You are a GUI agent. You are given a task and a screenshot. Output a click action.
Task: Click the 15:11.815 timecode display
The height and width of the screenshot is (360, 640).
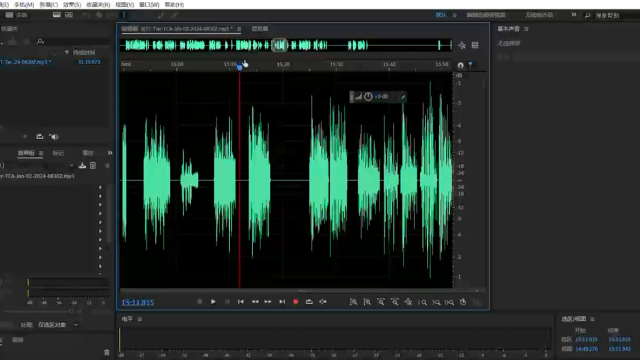[138, 302]
